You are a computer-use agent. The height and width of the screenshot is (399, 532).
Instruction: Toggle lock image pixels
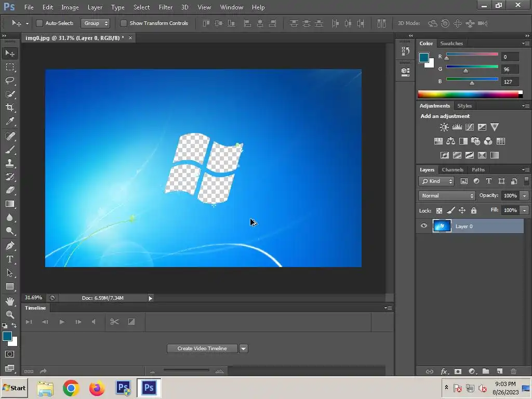coord(450,210)
